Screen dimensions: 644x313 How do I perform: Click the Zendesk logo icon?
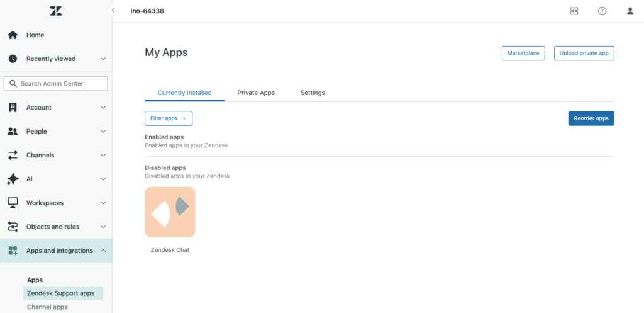point(56,11)
